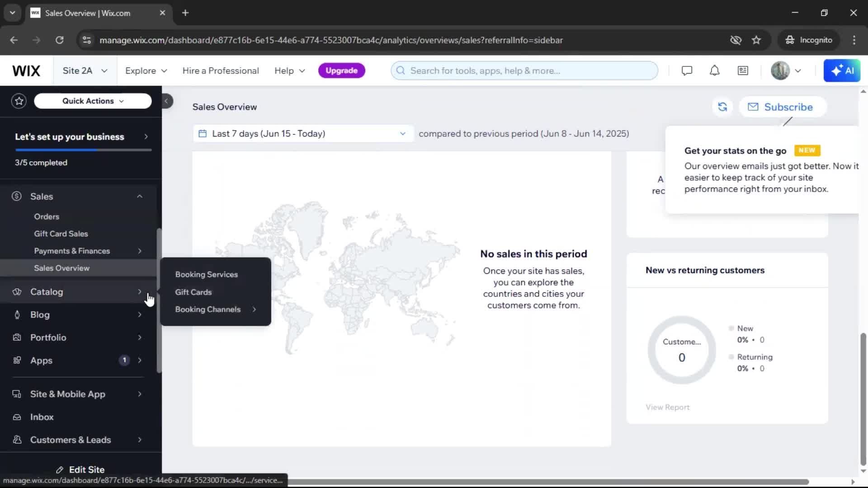
Task: Expand the Catalog menu chevron
Action: tap(140, 292)
